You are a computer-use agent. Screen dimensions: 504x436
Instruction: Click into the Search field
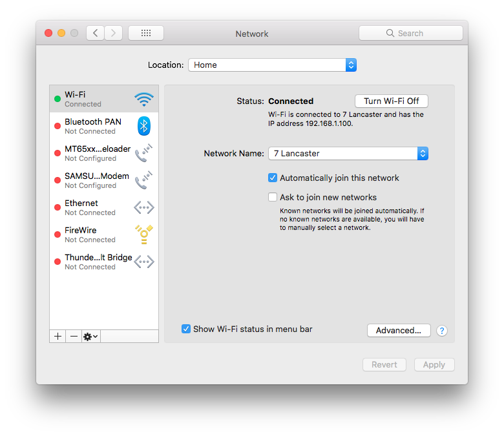(x=411, y=33)
